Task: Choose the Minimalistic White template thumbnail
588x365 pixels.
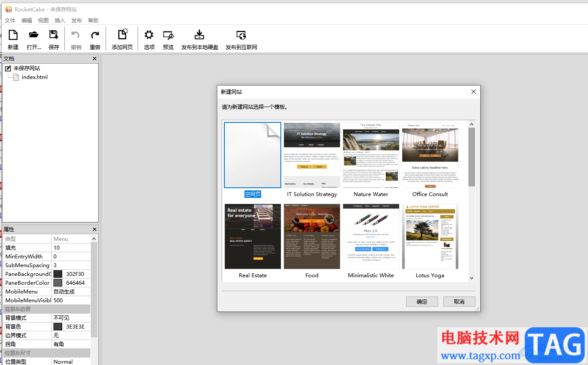Action: (371, 236)
